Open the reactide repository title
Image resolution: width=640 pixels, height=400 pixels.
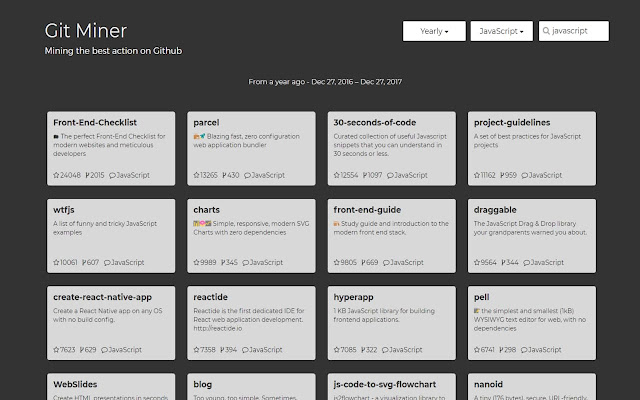point(211,297)
